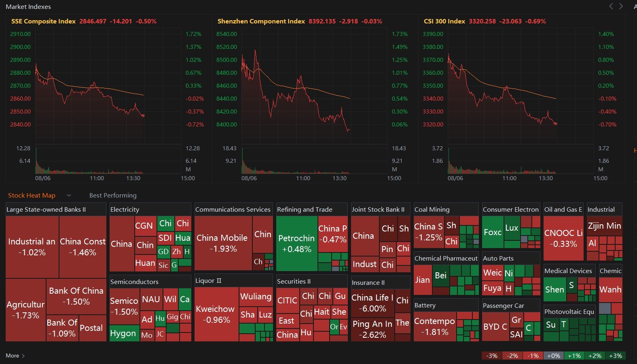Select the China Life I -6.00% tile
The width and height of the screenshot is (637, 364).
pyautogui.click(x=372, y=303)
